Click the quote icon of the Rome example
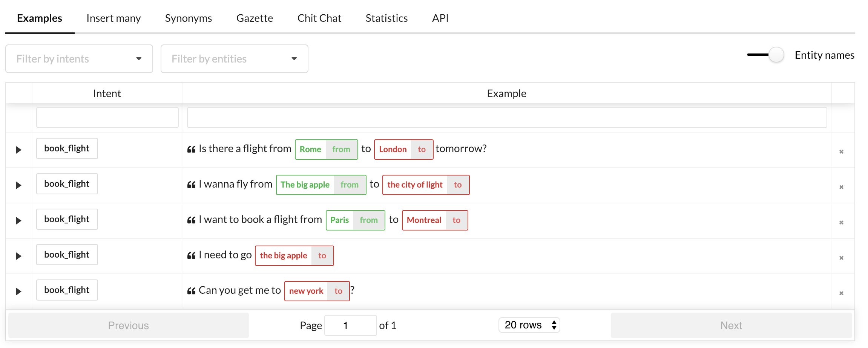This screenshot has height=348, width=868. click(191, 150)
